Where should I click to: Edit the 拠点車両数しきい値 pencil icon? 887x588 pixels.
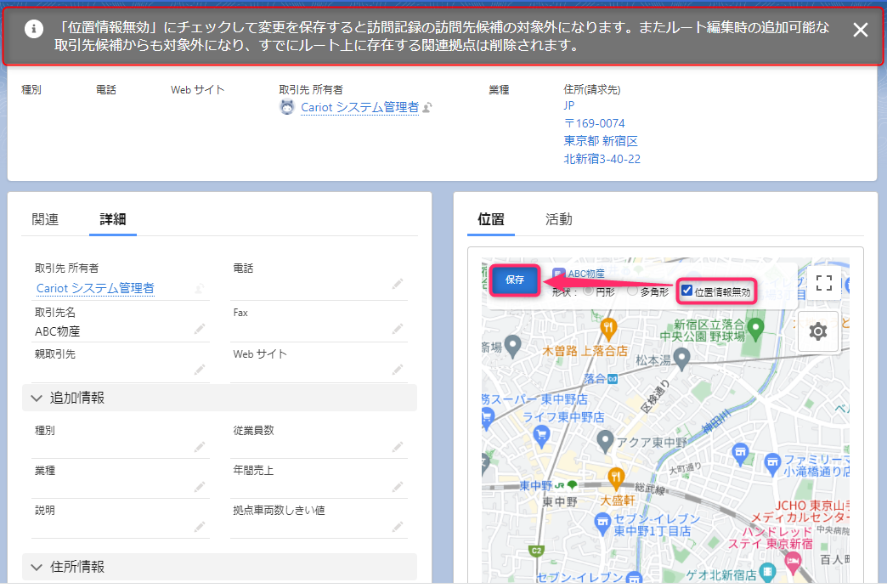(x=397, y=527)
